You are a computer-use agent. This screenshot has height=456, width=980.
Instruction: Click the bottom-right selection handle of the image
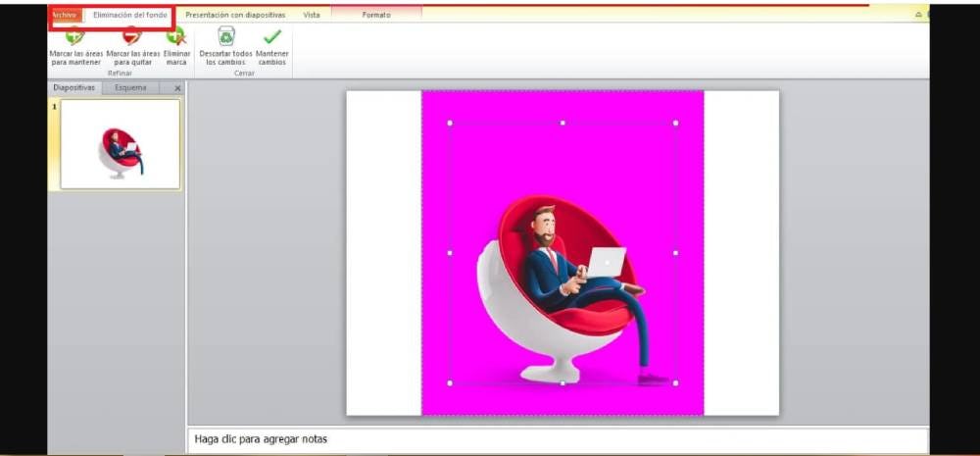tap(675, 382)
